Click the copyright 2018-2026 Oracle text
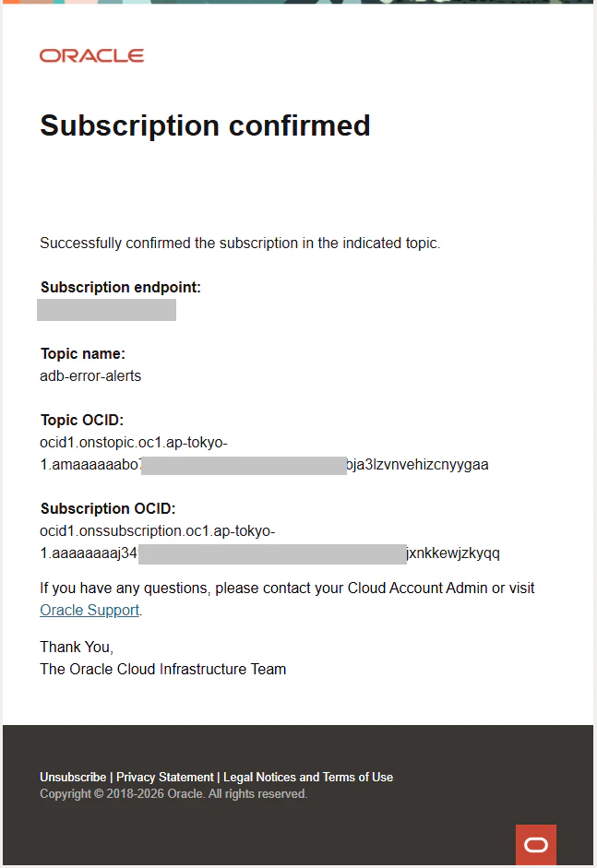This screenshot has height=868, width=597. 173,794
